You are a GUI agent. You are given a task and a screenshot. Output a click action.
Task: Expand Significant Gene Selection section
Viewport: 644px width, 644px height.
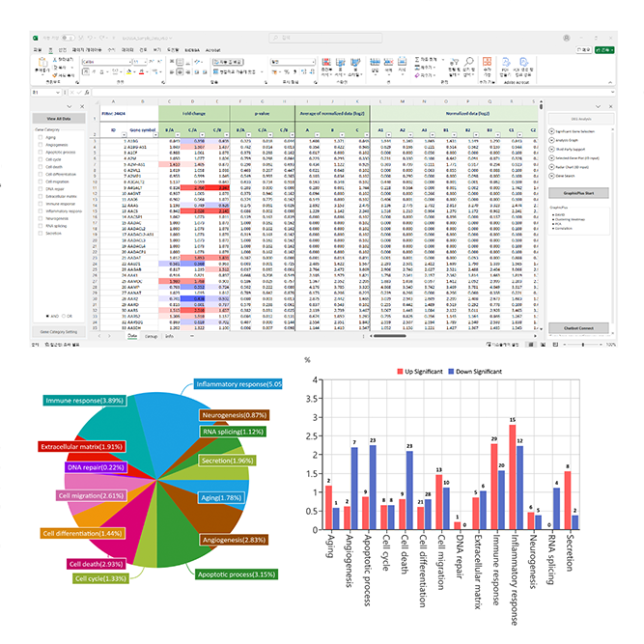point(551,131)
